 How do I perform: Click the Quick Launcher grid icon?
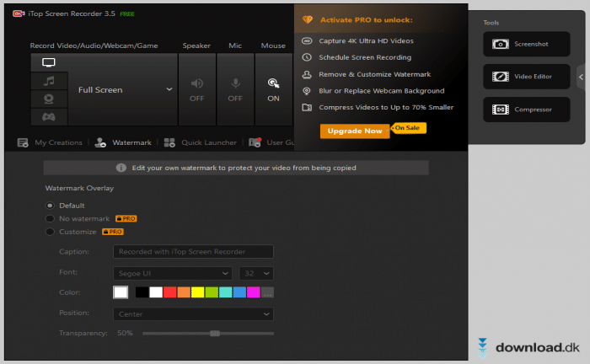(169, 142)
